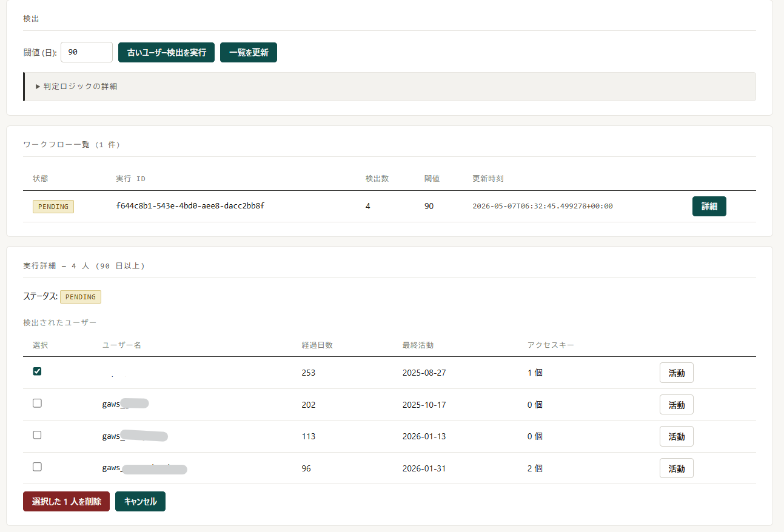Select the checkbox for the 202-day user
This screenshot has width=784, height=532.
pos(37,403)
